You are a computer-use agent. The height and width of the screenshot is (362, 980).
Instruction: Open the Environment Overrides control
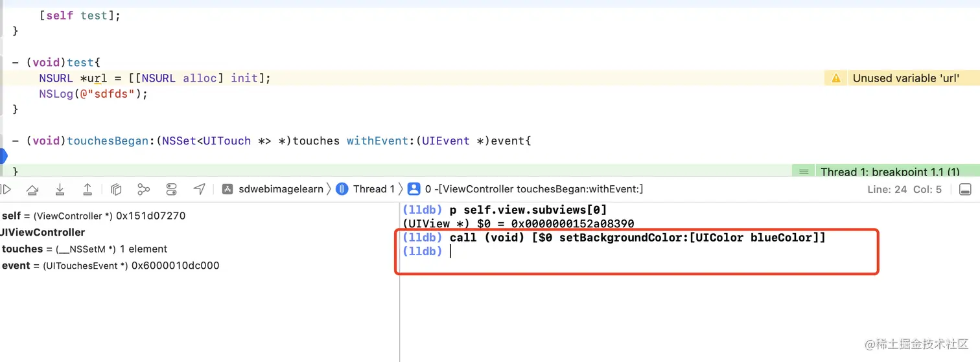coord(172,189)
